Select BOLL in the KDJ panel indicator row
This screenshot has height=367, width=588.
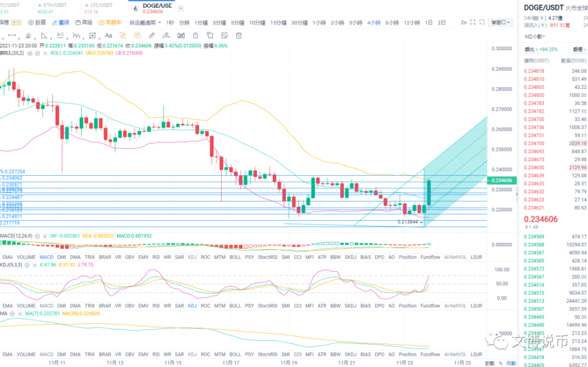[235, 306]
